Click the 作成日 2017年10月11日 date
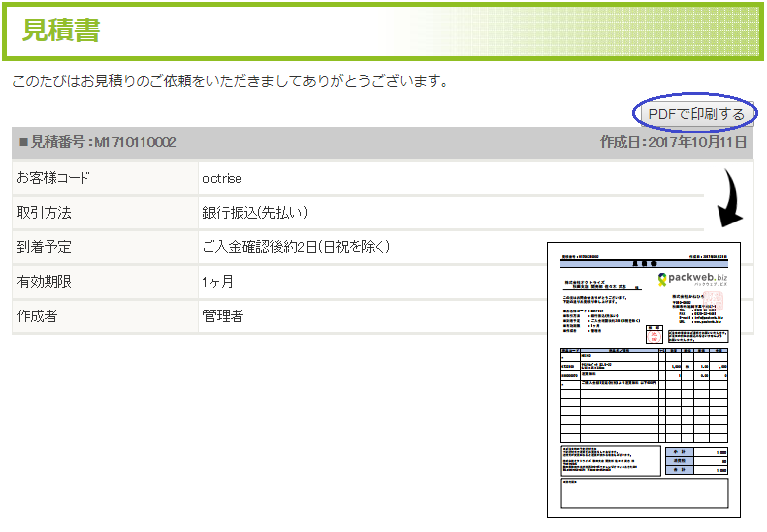Viewport: 767px width, 532px height. (673, 142)
